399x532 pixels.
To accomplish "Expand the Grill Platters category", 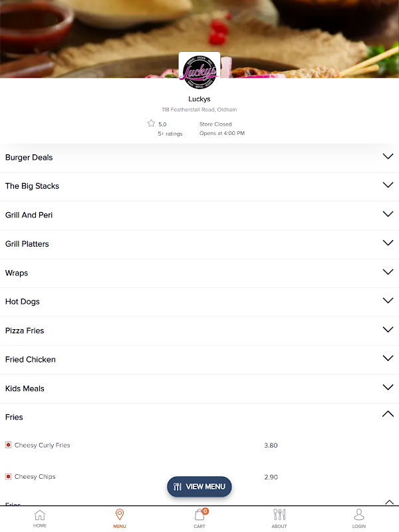I will click(199, 244).
